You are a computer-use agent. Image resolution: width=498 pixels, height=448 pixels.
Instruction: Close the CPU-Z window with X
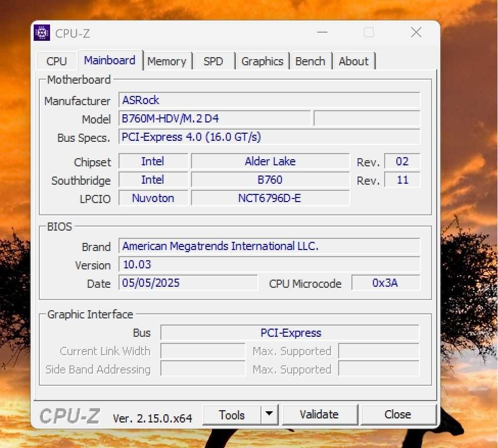[416, 32]
